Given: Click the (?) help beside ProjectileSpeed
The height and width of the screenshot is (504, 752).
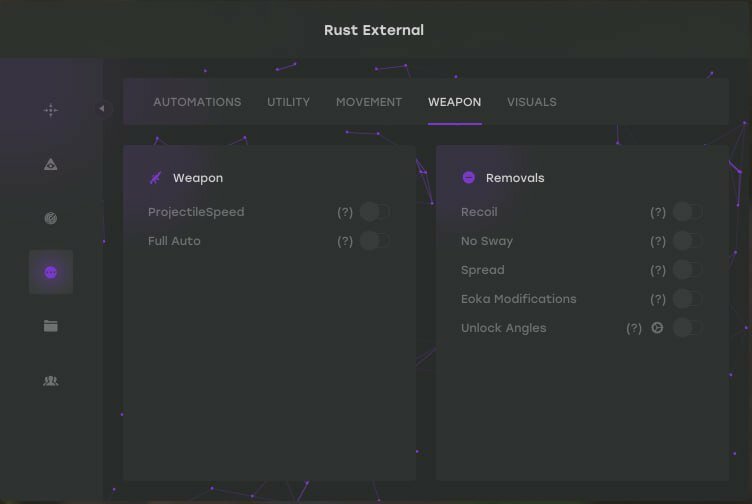Looking at the screenshot, I should coord(345,212).
